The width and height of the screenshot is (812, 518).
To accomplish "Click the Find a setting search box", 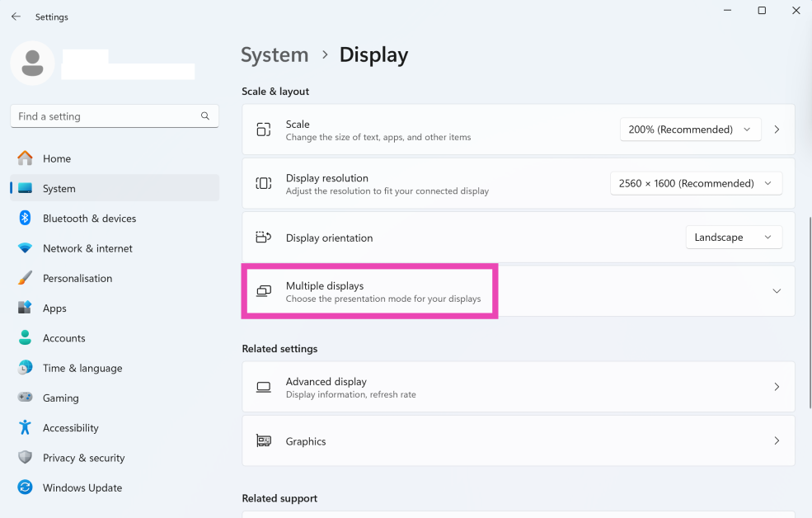I will pos(106,116).
